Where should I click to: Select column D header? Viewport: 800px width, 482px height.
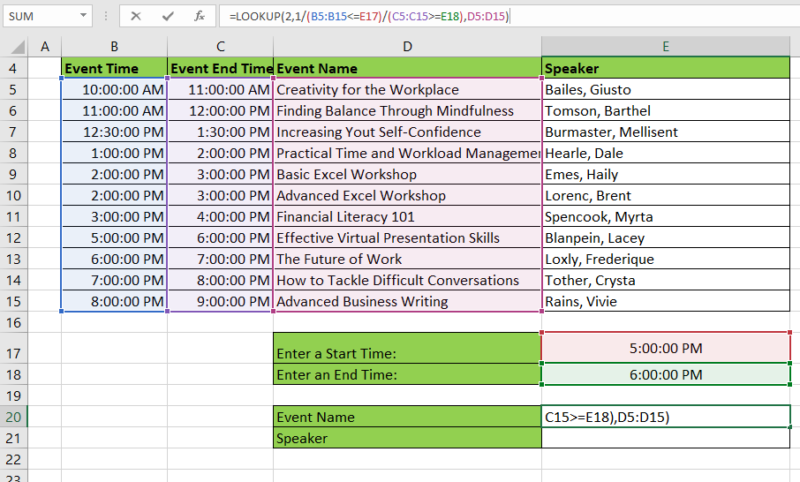pos(407,47)
